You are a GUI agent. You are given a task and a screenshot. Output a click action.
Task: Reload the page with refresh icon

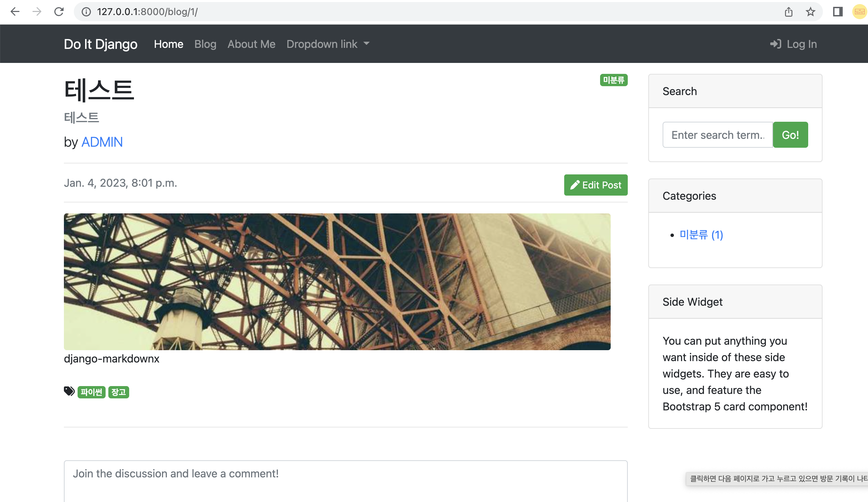coord(59,12)
